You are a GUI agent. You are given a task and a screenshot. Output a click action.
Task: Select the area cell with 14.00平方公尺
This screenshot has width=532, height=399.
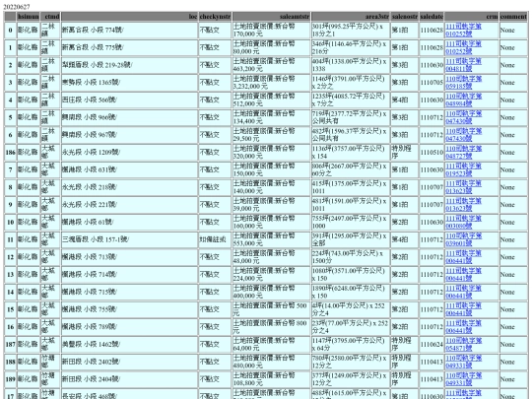(x=351, y=309)
